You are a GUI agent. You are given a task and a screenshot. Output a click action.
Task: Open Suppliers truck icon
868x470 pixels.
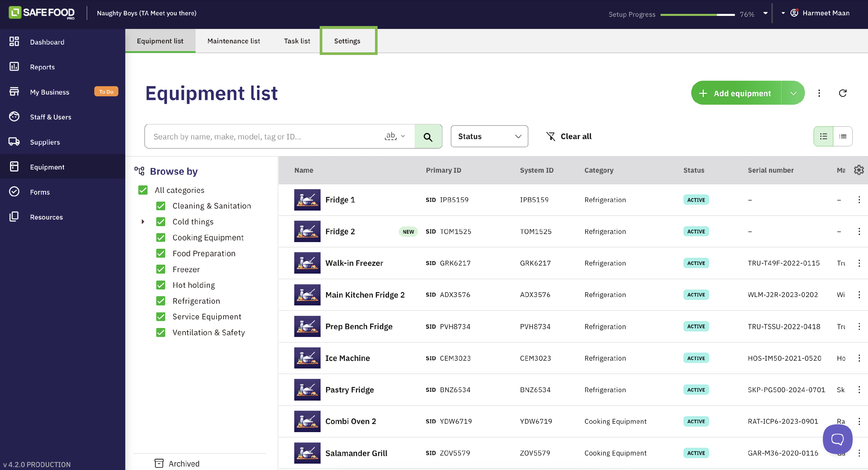(x=14, y=141)
